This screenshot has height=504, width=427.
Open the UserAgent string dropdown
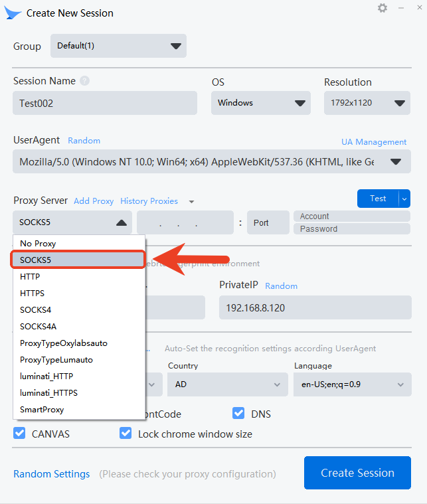tap(211, 161)
